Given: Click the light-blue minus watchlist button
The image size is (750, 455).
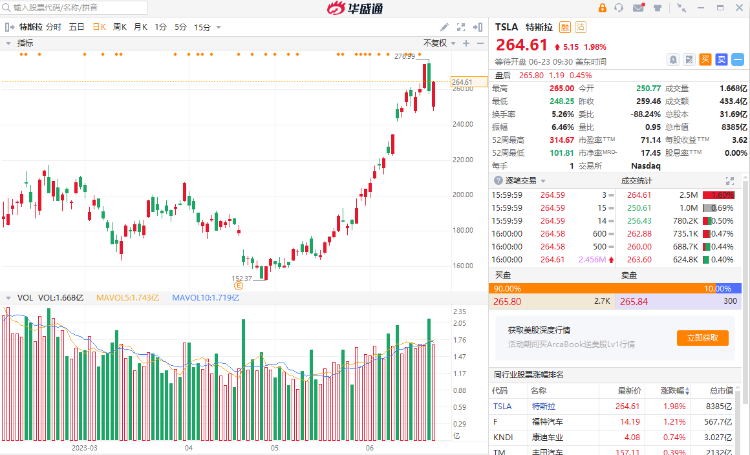Looking at the screenshot, I should click(x=738, y=60).
